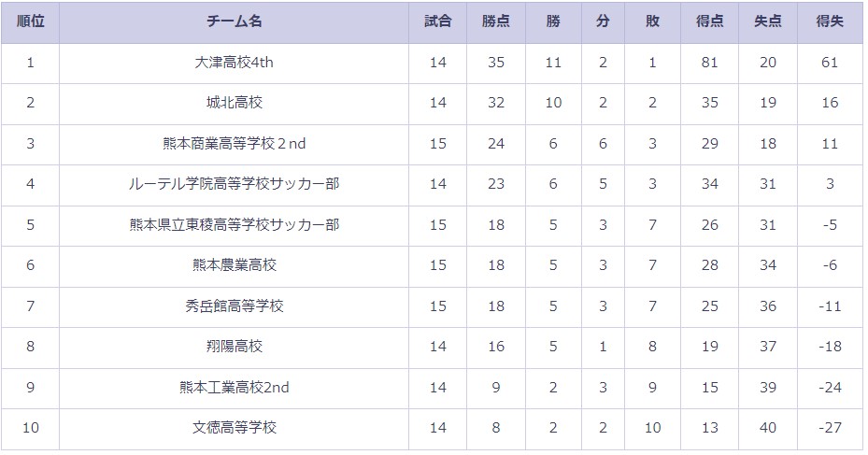Select ルーテル学院高等学校サッカー部 team entry
The image size is (868, 455).
pyautogui.click(x=234, y=184)
